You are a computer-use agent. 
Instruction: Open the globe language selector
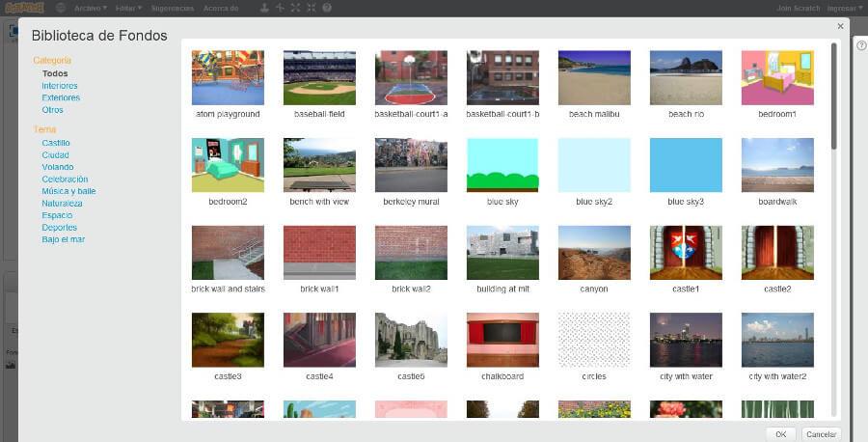tap(61, 8)
